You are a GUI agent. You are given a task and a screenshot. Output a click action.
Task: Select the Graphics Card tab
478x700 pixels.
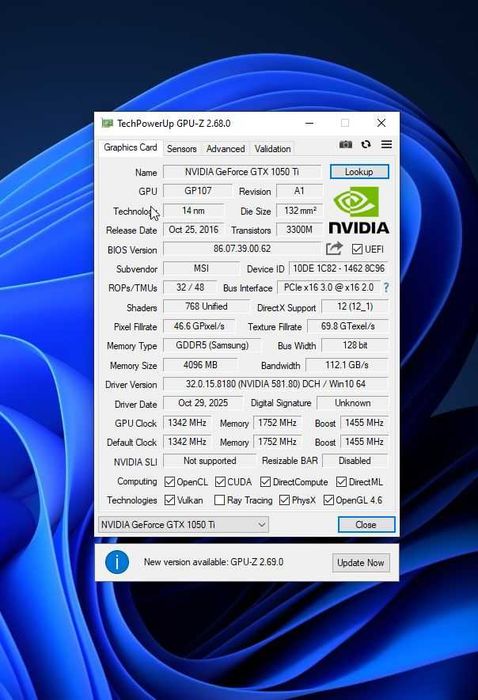pyautogui.click(x=130, y=148)
